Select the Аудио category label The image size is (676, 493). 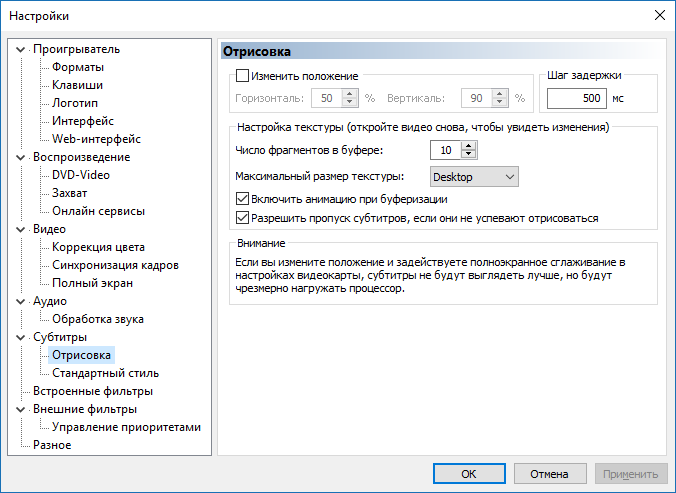pyautogui.click(x=50, y=301)
